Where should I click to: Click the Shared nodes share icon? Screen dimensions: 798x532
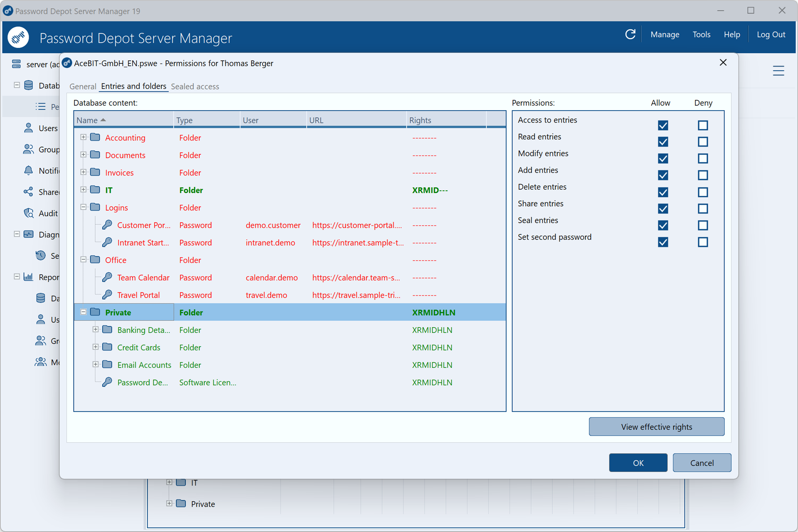pyautogui.click(x=28, y=192)
